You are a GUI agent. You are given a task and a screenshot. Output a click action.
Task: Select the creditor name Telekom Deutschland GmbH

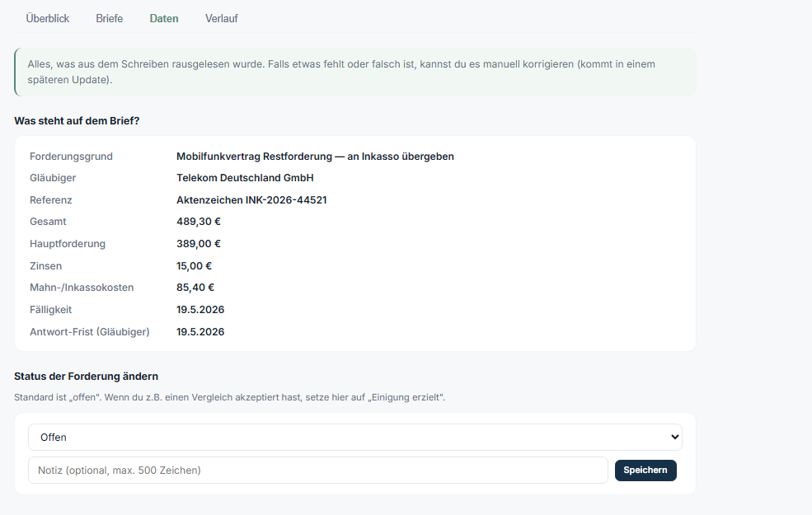[x=245, y=177]
